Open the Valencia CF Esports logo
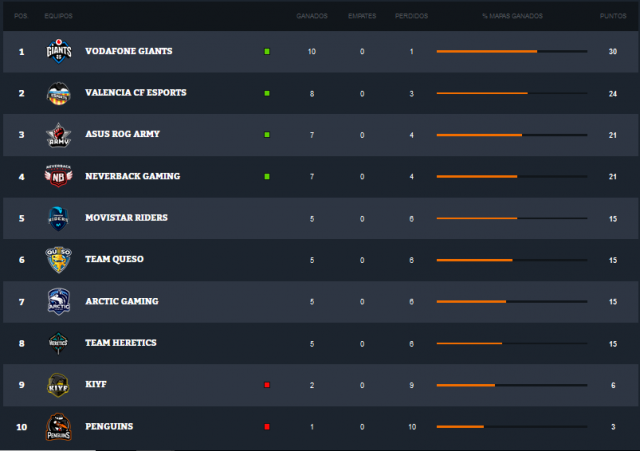The width and height of the screenshot is (640, 451). click(x=59, y=93)
